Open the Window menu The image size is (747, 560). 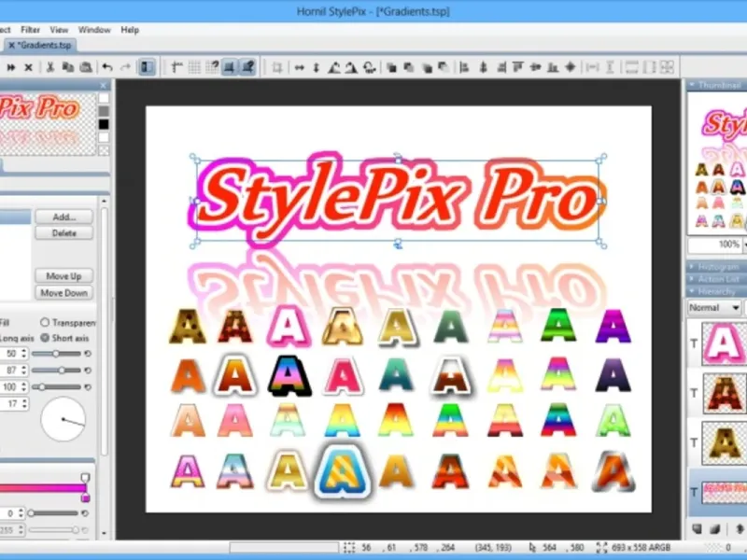tap(94, 30)
